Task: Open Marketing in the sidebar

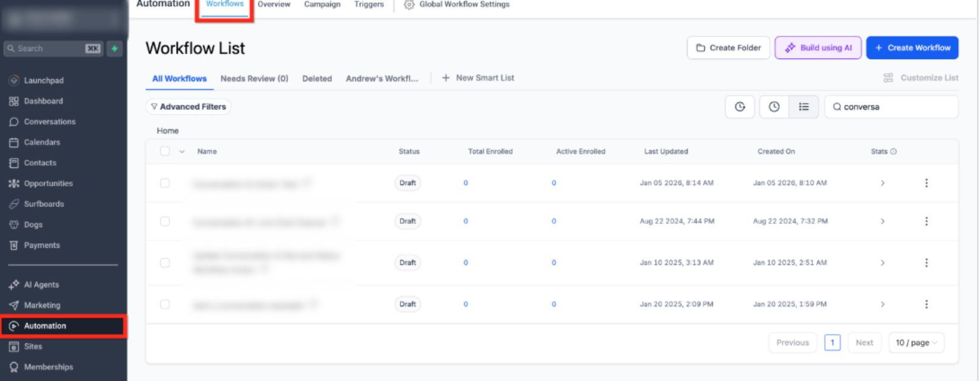Action: pos(35,305)
